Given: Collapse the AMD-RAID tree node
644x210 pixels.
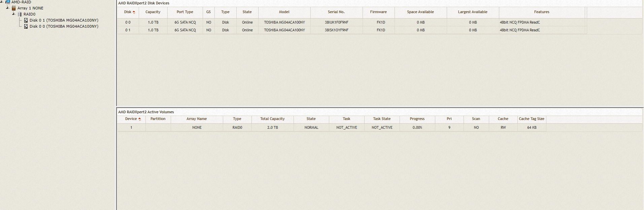Looking at the screenshot, I should [2, 2].
